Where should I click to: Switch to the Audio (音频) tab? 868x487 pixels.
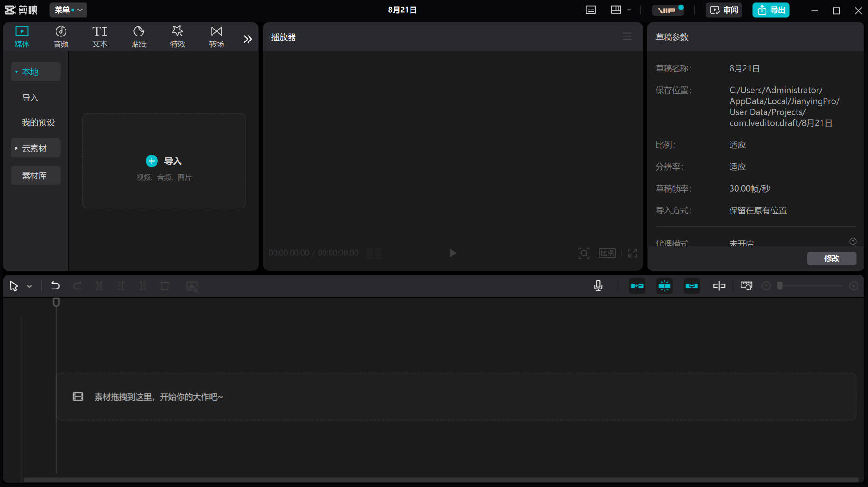(61, 37)
